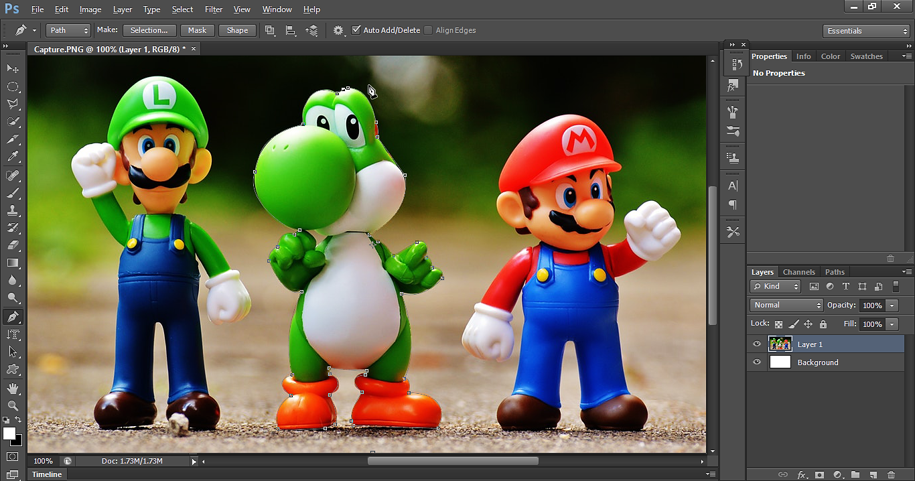Open the Filter menu
915x481 pixels.
point(214,9)
